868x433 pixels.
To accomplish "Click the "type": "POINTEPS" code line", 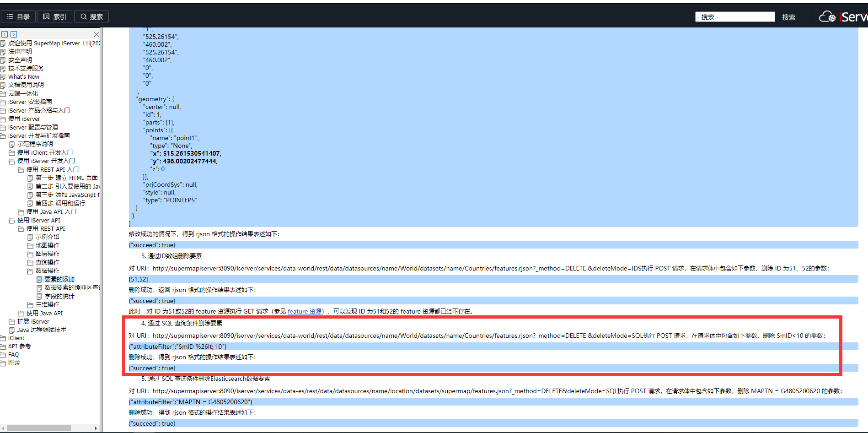I will [x=170, y=200].
